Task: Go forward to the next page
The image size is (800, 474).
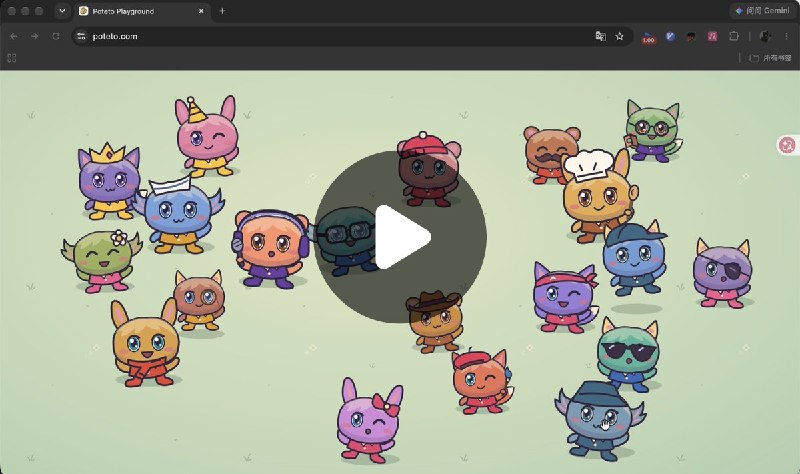Action: 35,36
